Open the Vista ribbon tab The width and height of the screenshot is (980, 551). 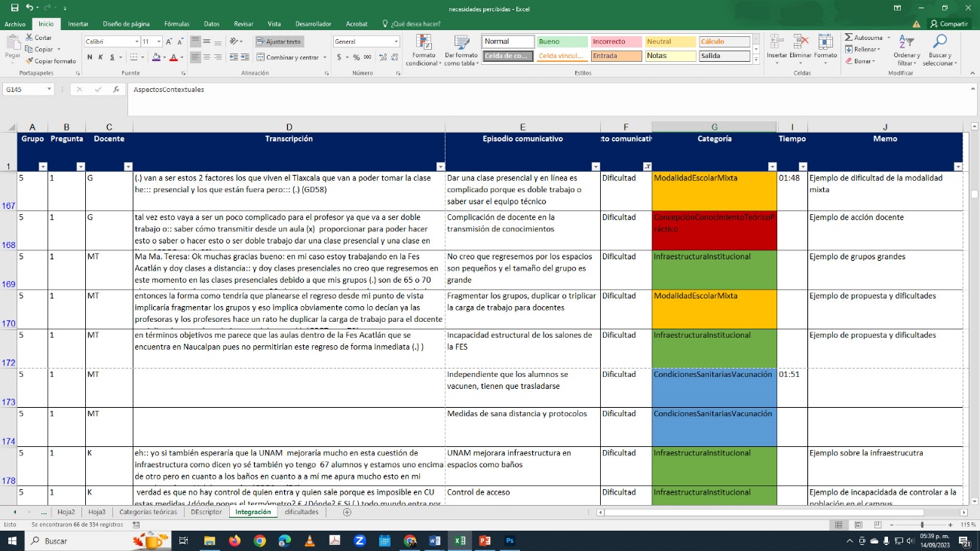tap(274, 24)
